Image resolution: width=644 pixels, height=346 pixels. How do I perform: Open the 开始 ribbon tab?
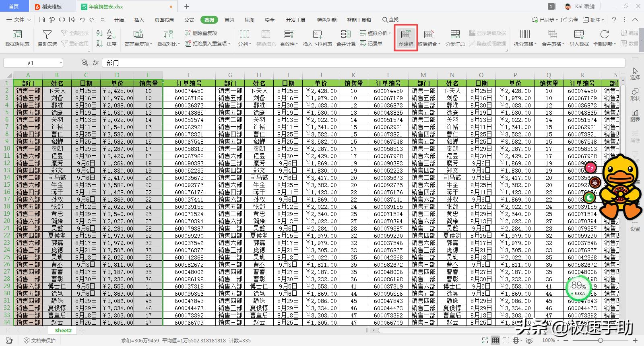point(119,20)
